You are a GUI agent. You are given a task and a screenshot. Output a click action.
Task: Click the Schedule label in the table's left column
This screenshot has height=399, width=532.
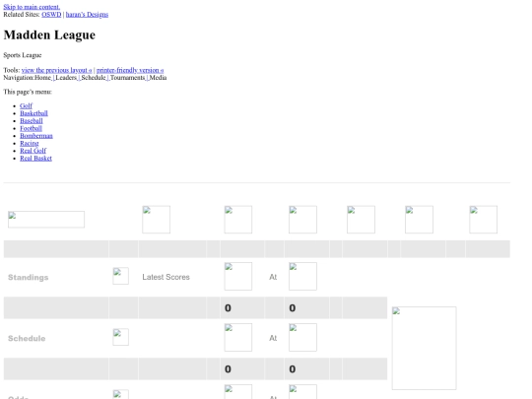pos(27,338)
